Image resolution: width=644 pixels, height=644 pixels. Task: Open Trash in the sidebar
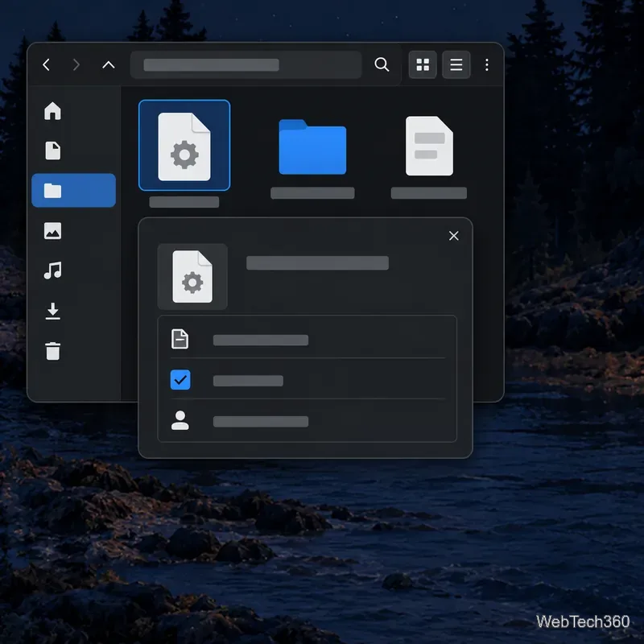click(x=52, y=351)
